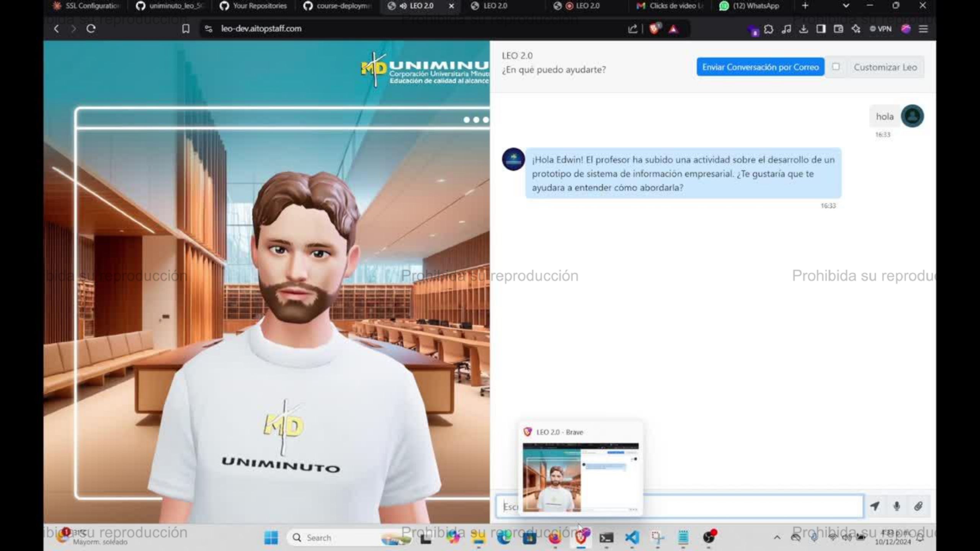Switch to the recording LEO 2.0 tab
Viewport: 980px width, 551px height.
(577, 6)
